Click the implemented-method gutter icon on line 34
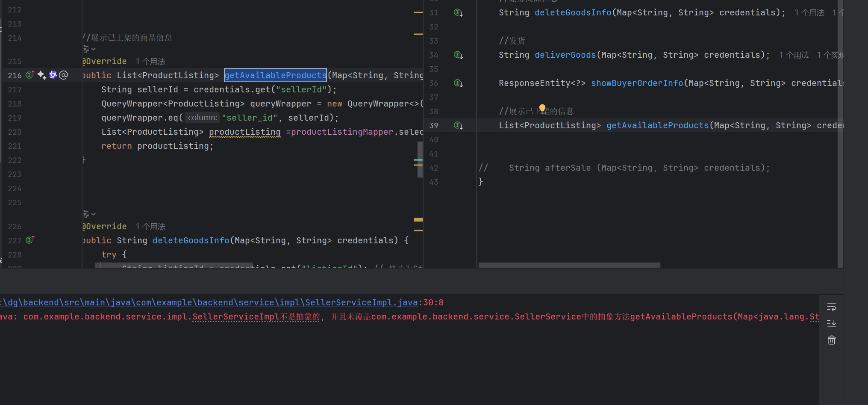This screenshot has height=405, width=868. pos(458,55)
